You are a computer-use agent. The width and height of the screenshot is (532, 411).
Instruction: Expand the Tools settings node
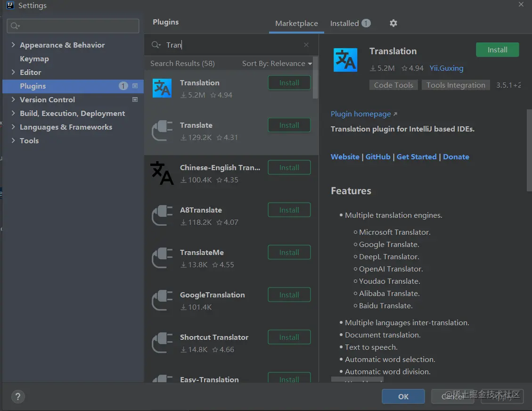[13, 140]
